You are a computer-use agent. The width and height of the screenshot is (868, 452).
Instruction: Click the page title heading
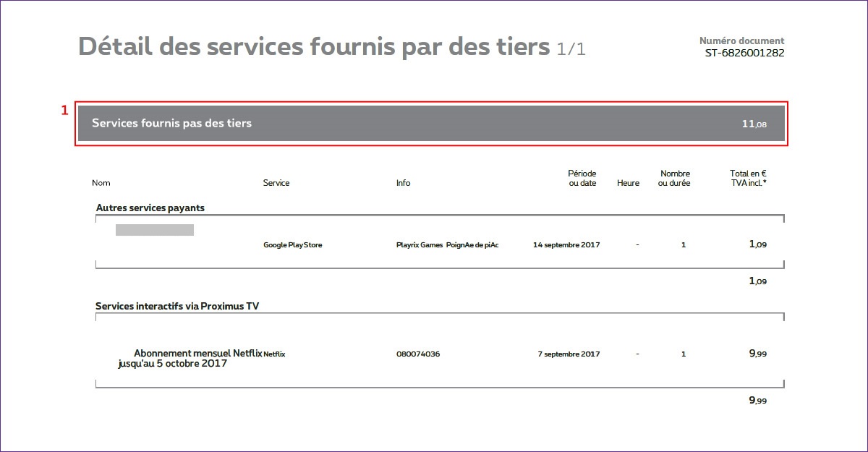point(313,46)
